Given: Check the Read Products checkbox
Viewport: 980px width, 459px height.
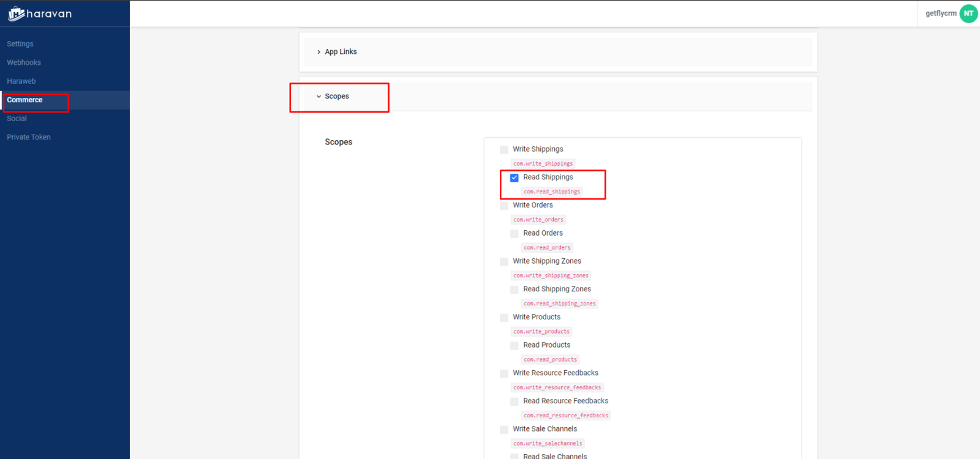Looking at the screenshot, I should point(514,346).
